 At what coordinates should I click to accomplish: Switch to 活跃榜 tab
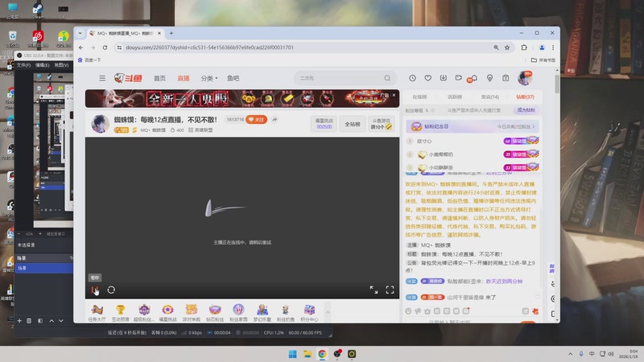[x=454, y=97]
